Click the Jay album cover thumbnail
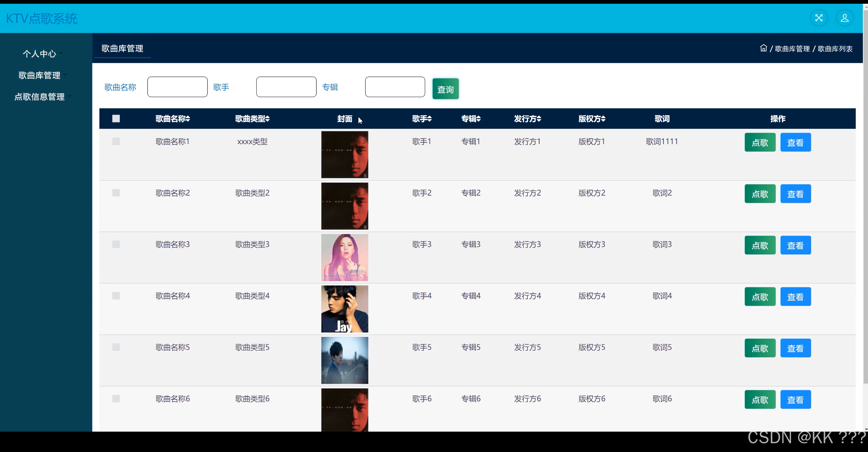The width and height of the screenshot is (868, 452). pos(344,309)
